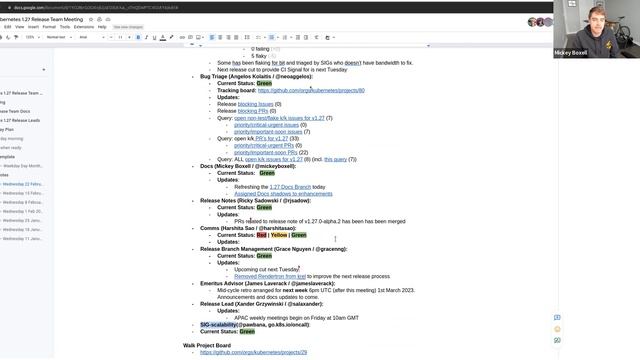
Task: Open the text color picker
Action: coord(163,37)
